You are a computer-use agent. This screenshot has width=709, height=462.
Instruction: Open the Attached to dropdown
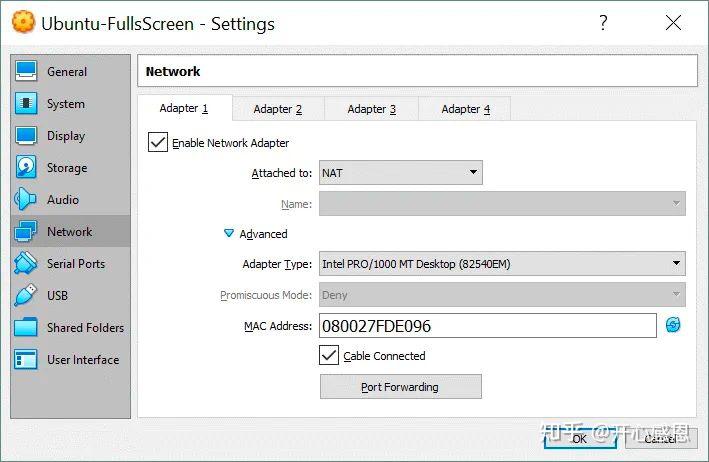(401, 173)
